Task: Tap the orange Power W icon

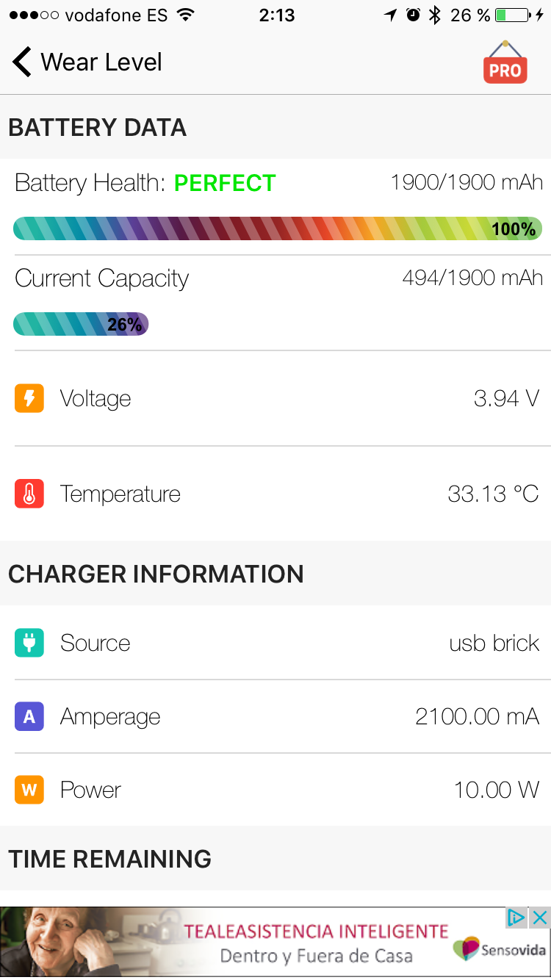Action: tap(29, 790)
